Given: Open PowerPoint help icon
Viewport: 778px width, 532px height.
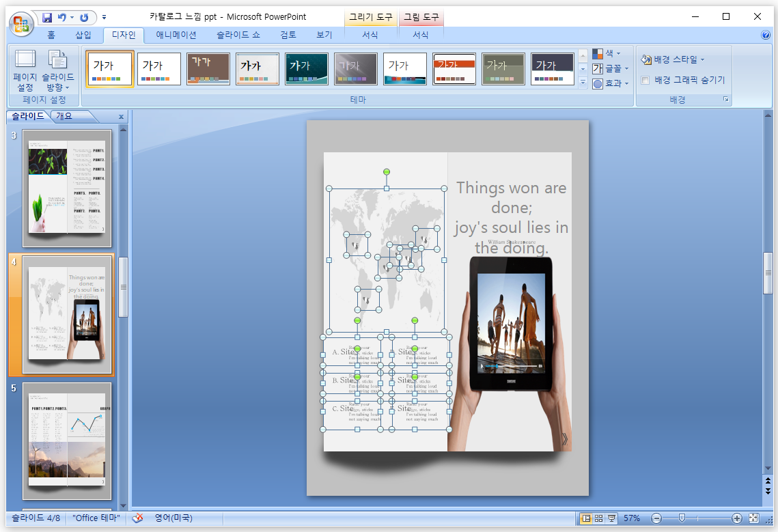Looking at the screenshot, I should 765,35.
